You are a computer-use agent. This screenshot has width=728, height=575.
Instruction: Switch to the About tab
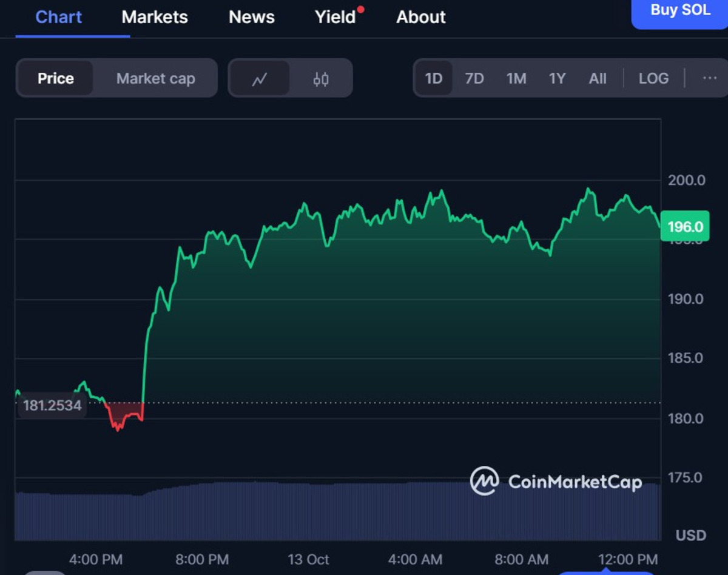click(421, 17)
